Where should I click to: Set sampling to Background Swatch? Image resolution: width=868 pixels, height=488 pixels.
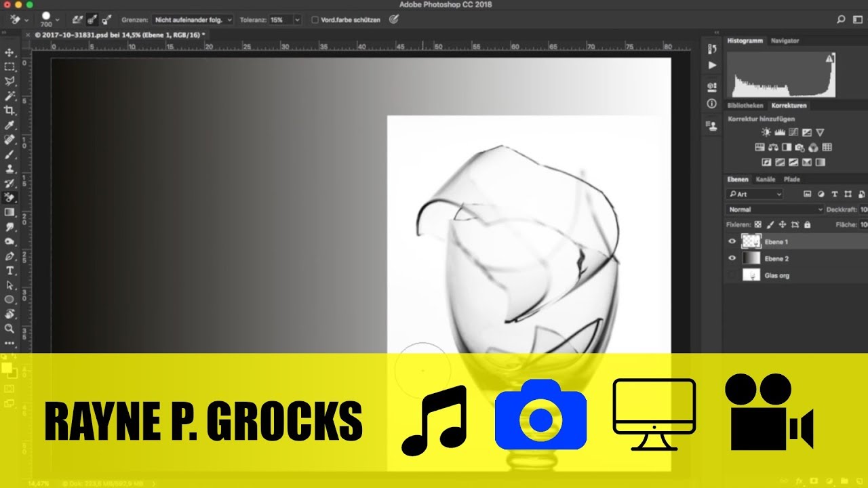(106, 20)
